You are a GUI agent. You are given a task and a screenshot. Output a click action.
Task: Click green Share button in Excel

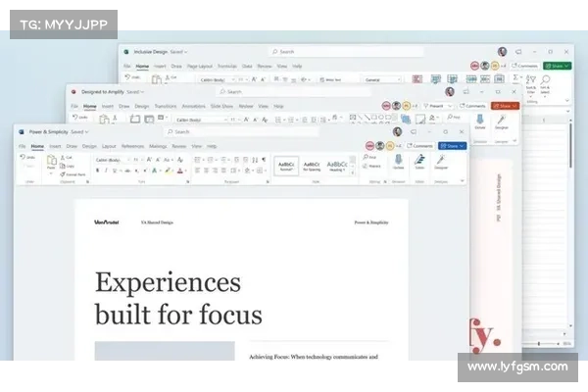(x=558, y=66)
